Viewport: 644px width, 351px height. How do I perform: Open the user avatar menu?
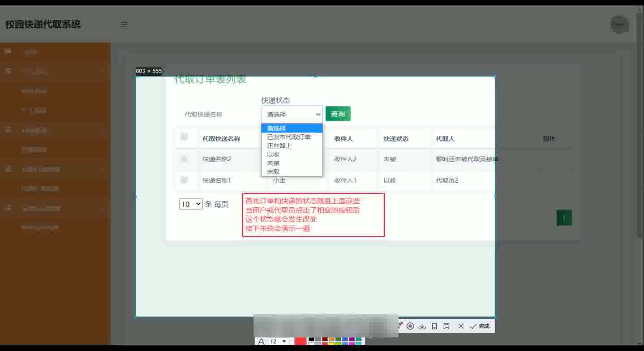pos(620,25)
